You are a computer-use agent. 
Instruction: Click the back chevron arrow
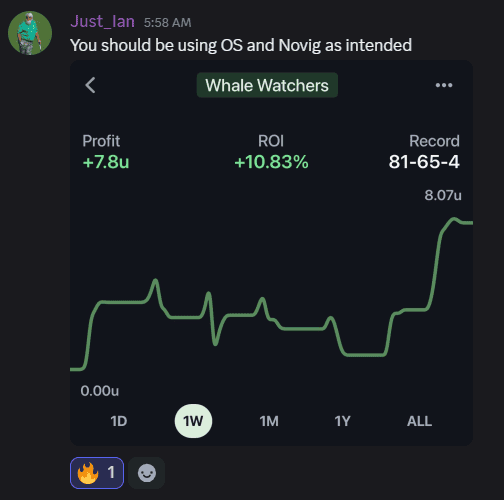coord(90,85)
